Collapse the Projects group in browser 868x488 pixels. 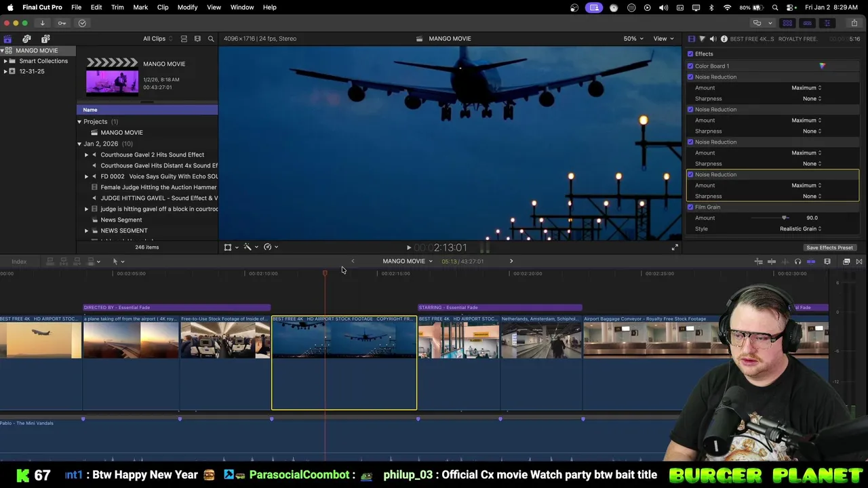(x=79, y=122)
